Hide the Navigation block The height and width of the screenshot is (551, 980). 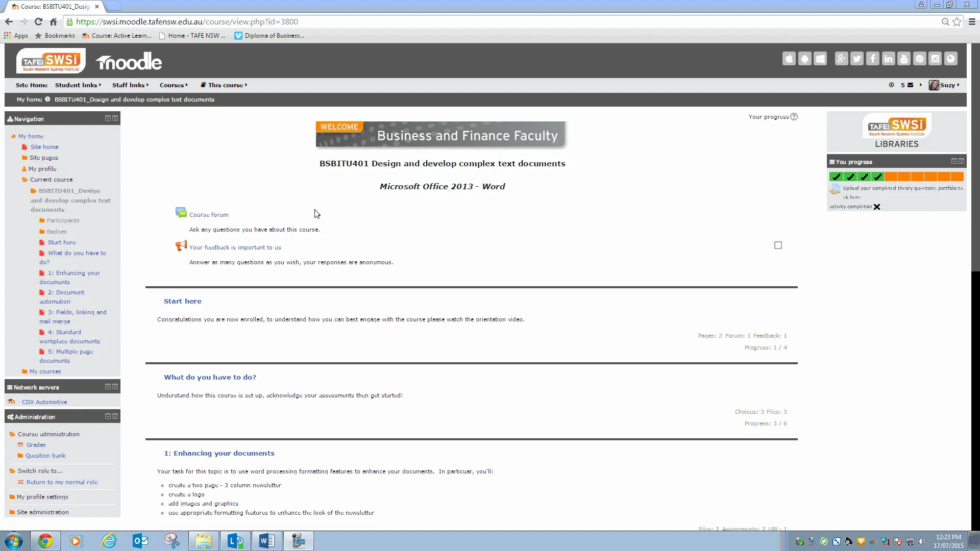click(x=108, y=118)
